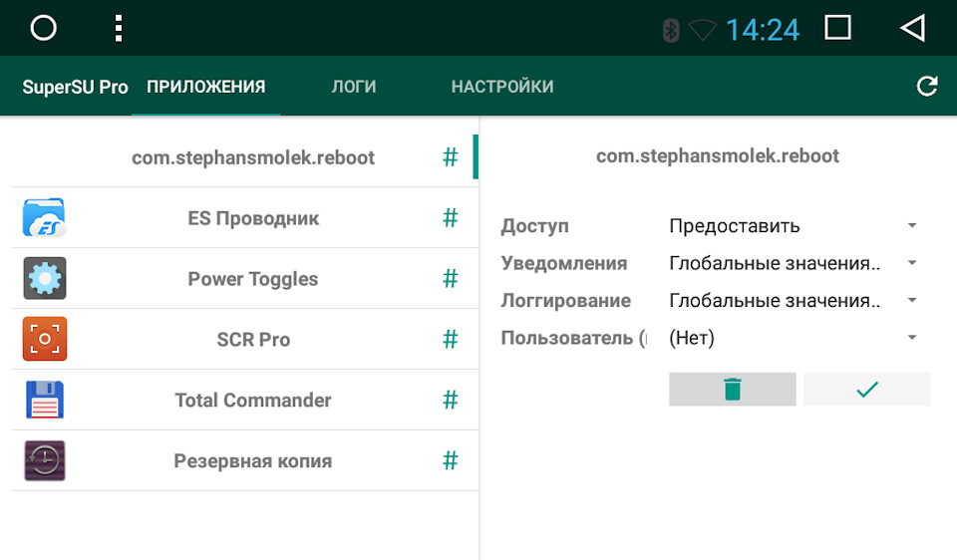Delete app entry with trash button
957x560 pixels.
[x=733, y=390]
